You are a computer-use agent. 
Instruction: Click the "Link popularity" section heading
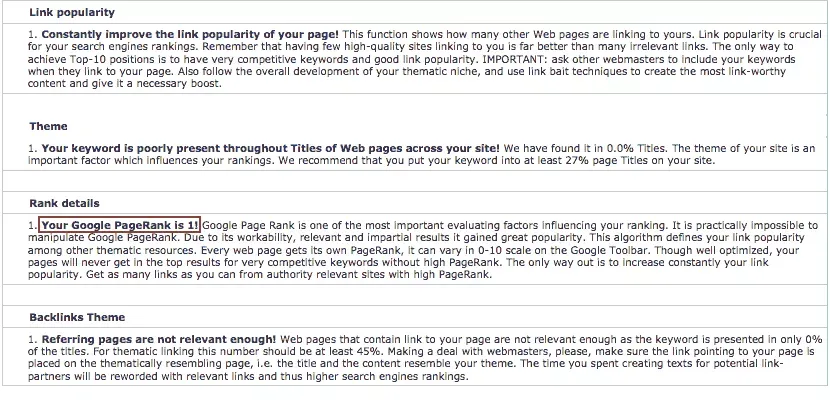[x=72, y=13]
